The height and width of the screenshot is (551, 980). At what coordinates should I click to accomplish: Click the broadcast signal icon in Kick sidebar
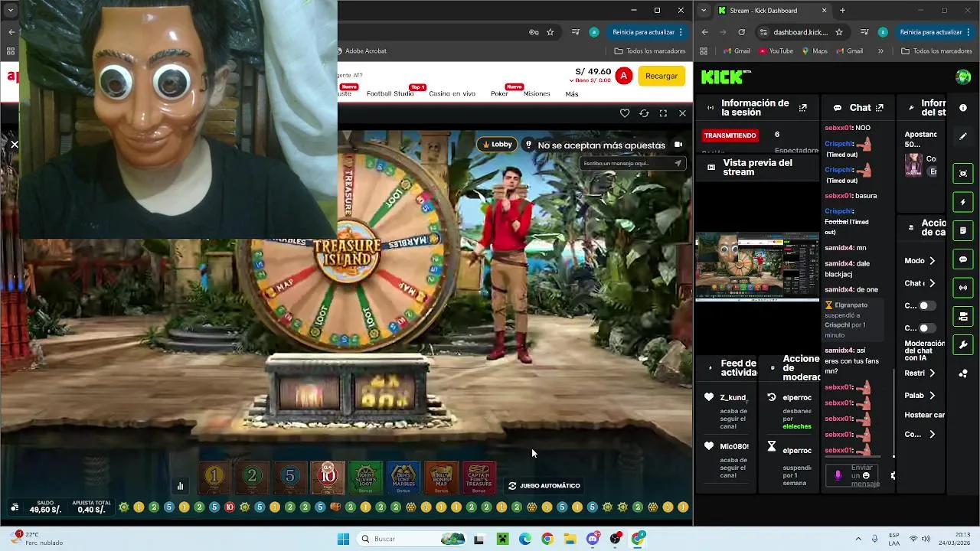963,288
